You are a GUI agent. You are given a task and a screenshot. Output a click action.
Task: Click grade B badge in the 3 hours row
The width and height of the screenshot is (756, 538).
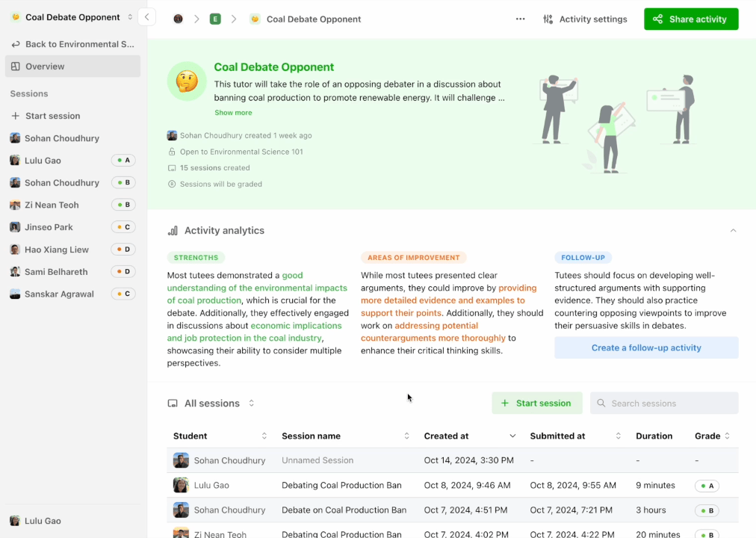707,510
